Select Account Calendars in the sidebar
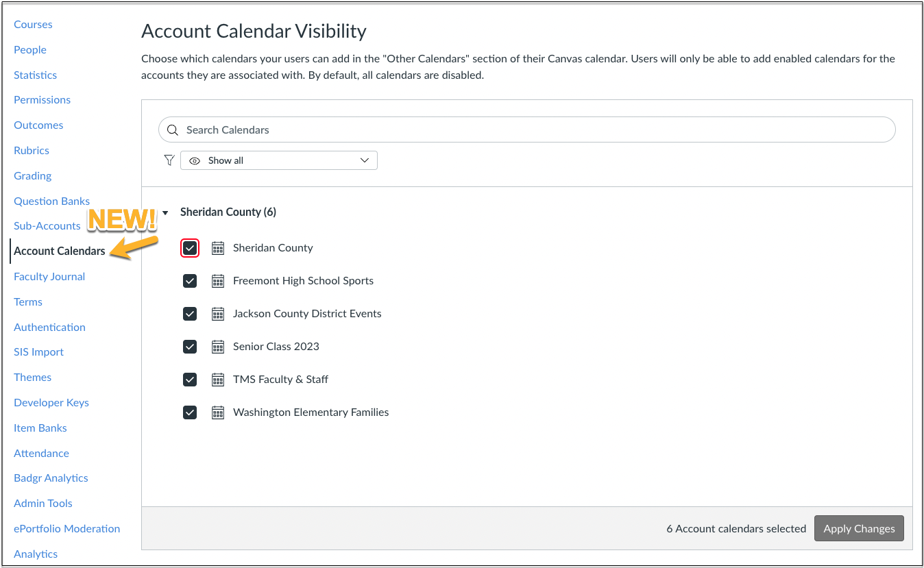The height and width of the screenshot is (568, 924). [59, 251]
